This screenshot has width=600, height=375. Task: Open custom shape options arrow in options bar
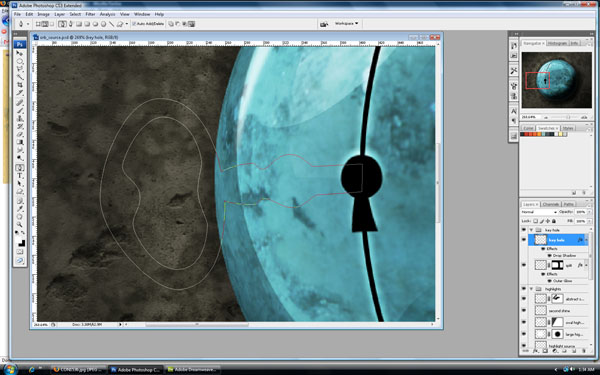127,24
